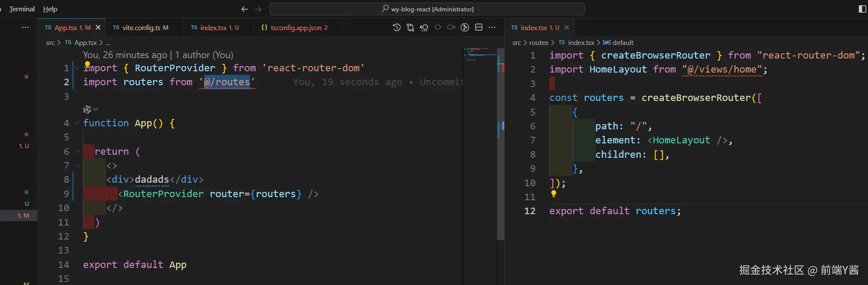The height and width of the screenshot is (285, 868).
Task: Close the App.tsx tab
Action: 98,28
